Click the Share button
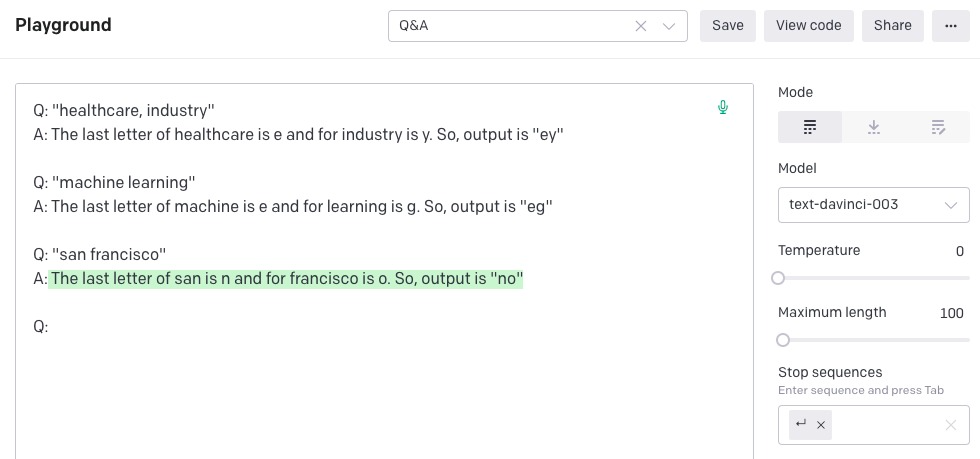Viewport: 980px width, 459px height. (x=892, y=26)
